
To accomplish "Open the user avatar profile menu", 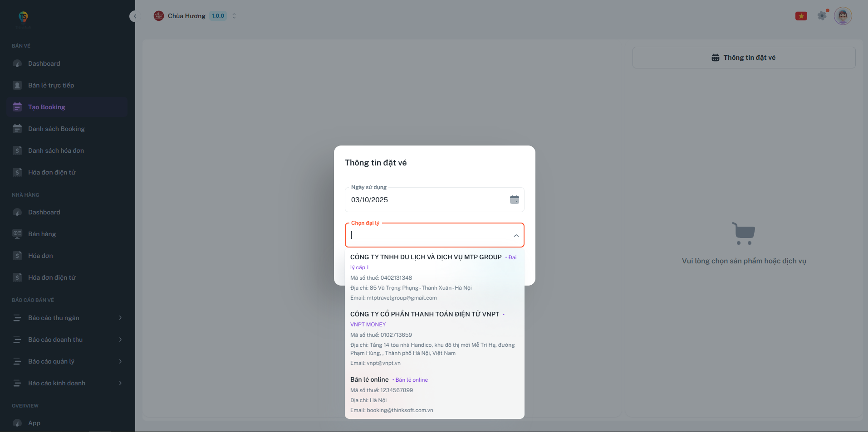I will click(843, 16).
